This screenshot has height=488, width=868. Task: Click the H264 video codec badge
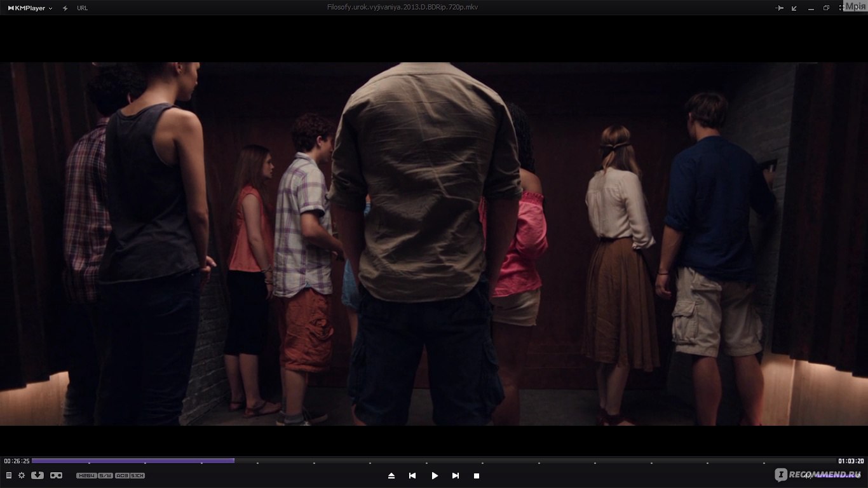86,475
